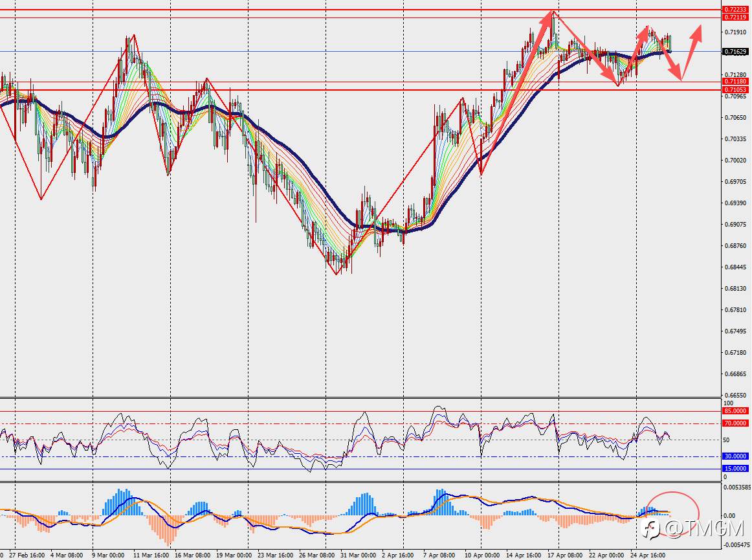Click the red 70.0000 oscillator level tag

(x=735, y=423)
